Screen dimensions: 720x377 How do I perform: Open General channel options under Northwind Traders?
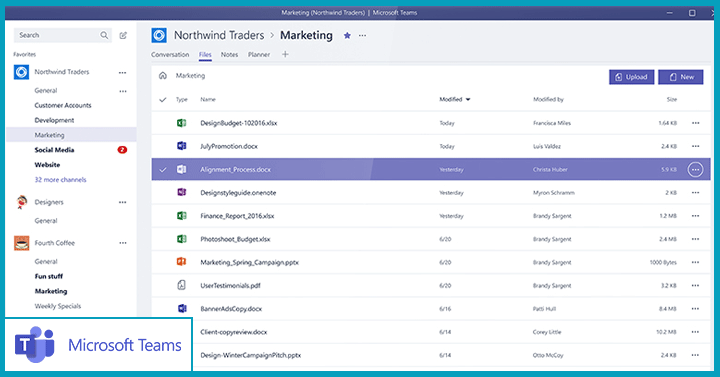tap(123, 91)
